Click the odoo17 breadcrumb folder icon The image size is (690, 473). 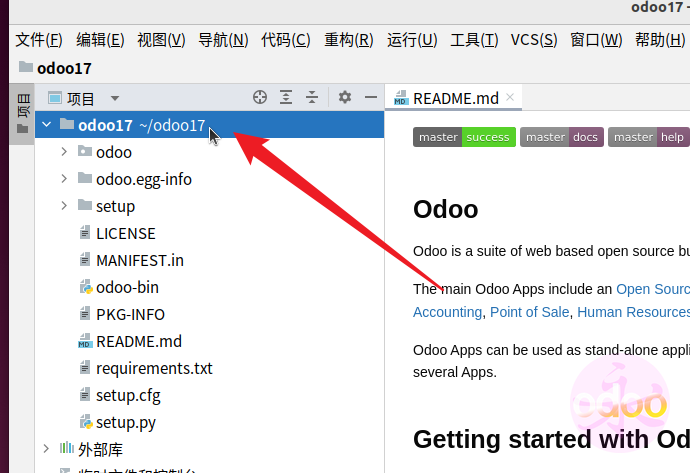(26, 67)
